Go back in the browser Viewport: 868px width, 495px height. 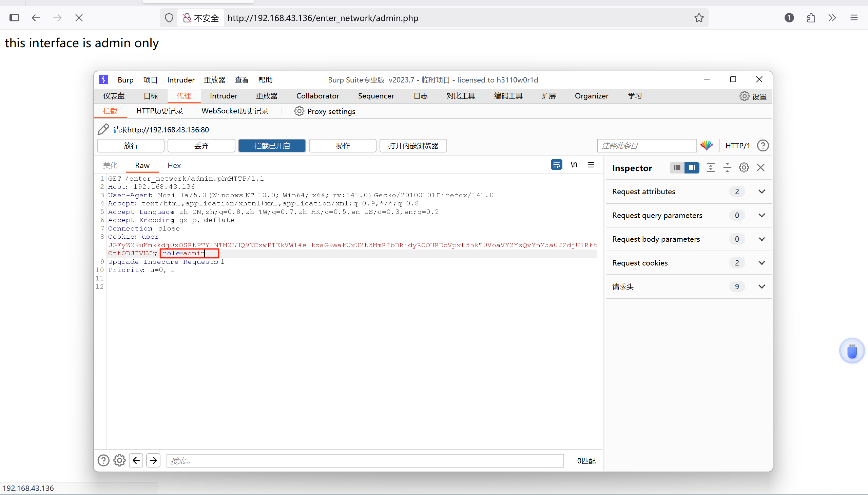(36, 18)
